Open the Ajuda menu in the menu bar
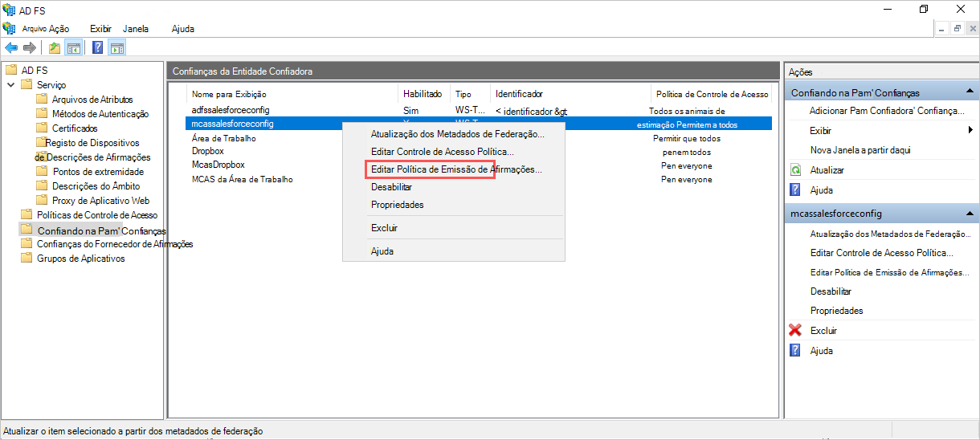Viewport: 980px width, 440px height. 183,28
